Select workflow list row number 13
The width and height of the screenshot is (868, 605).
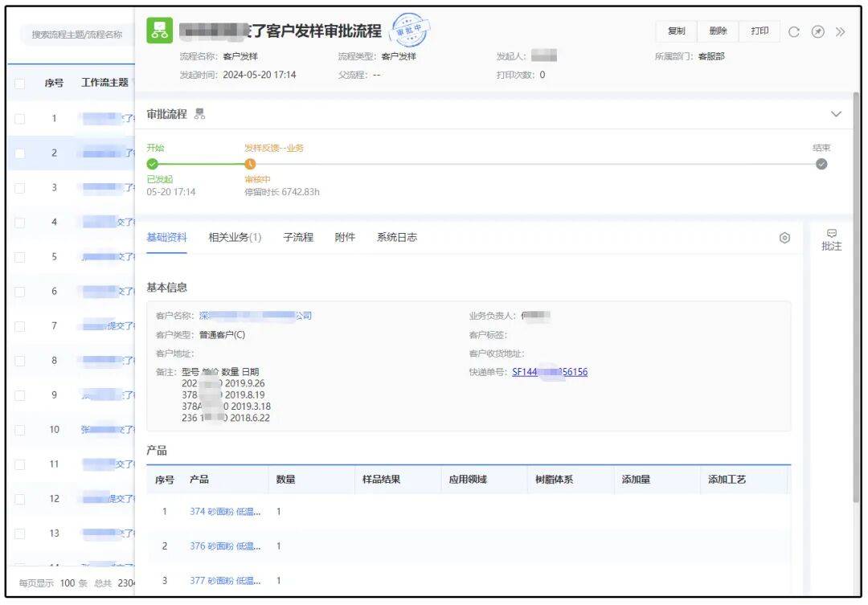coord(71,533)
